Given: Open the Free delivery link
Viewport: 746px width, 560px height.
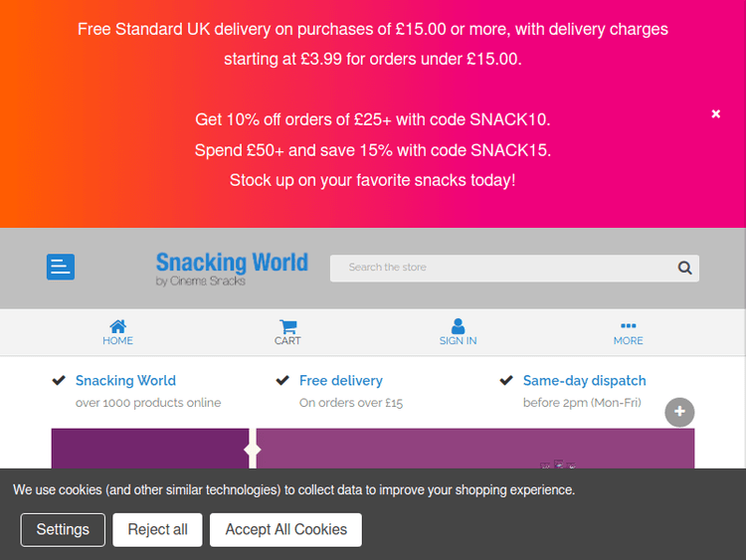Looking at the screenshot, I should click(340, 381).
